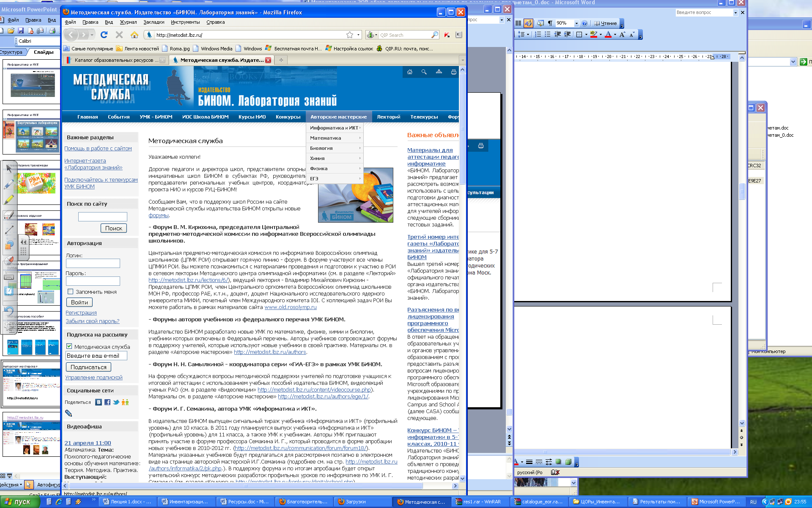812x508 pixels.
Task: Click the Войти login button
Action: coord(80,302)
